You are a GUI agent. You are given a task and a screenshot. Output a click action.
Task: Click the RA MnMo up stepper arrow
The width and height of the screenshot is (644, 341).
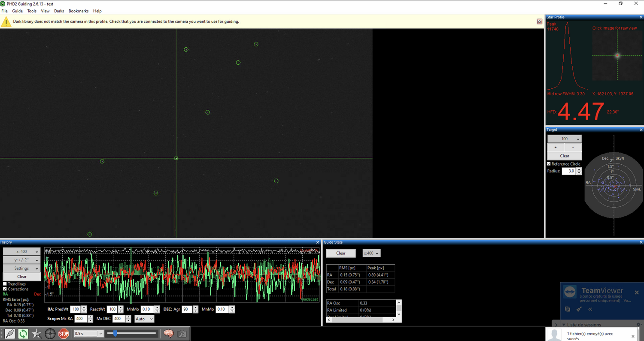tap(157, 308)
